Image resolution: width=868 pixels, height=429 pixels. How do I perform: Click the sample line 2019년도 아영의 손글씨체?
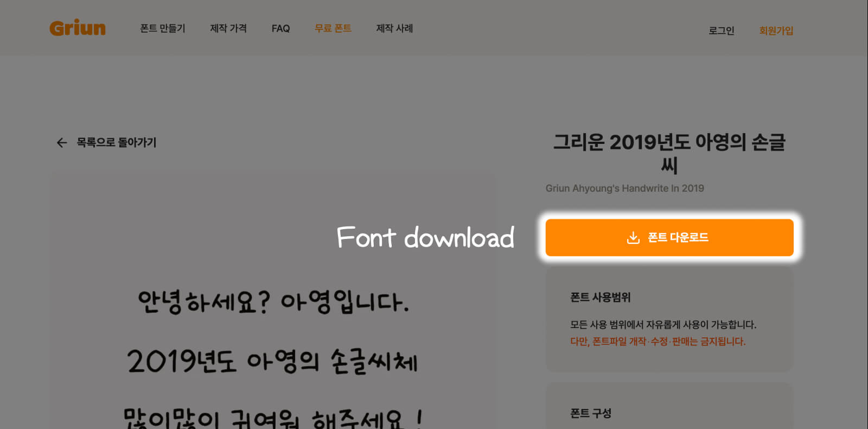[272, 362]
